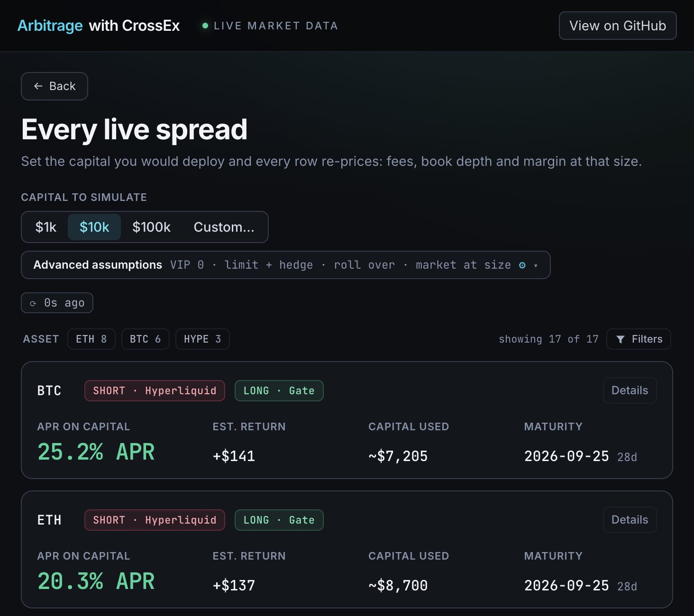Toggle the BTC 6 asset filter

pyautogui.click(x=146, y=339)
